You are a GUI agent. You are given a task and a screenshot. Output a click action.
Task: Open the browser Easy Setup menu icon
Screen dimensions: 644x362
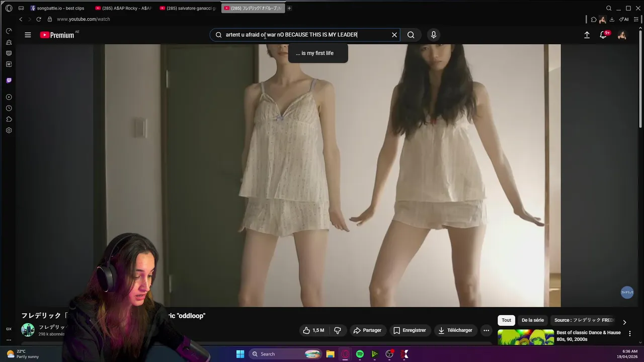[636, 19]
